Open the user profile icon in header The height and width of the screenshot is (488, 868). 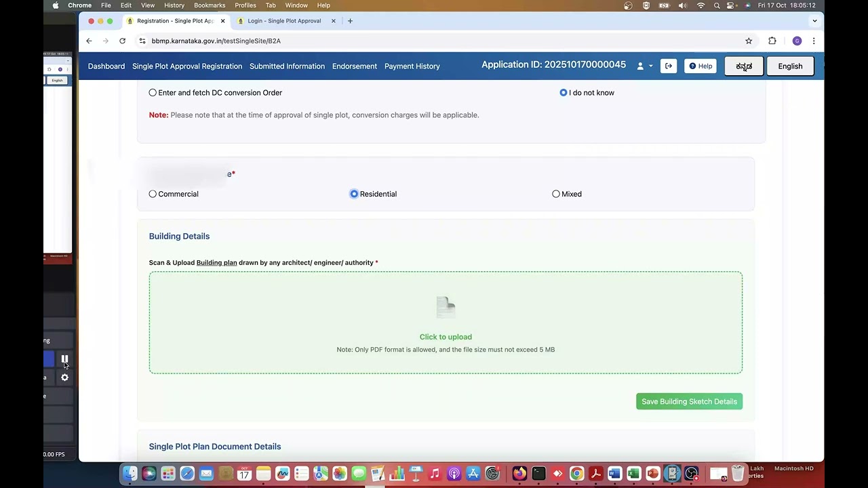pyautogui.click(x=640, y=66)
